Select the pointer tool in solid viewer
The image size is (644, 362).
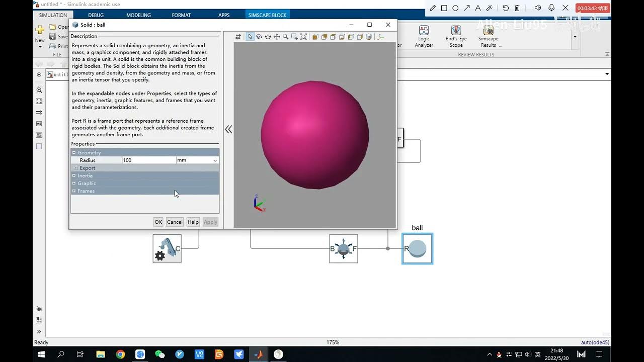coord(250,37)
